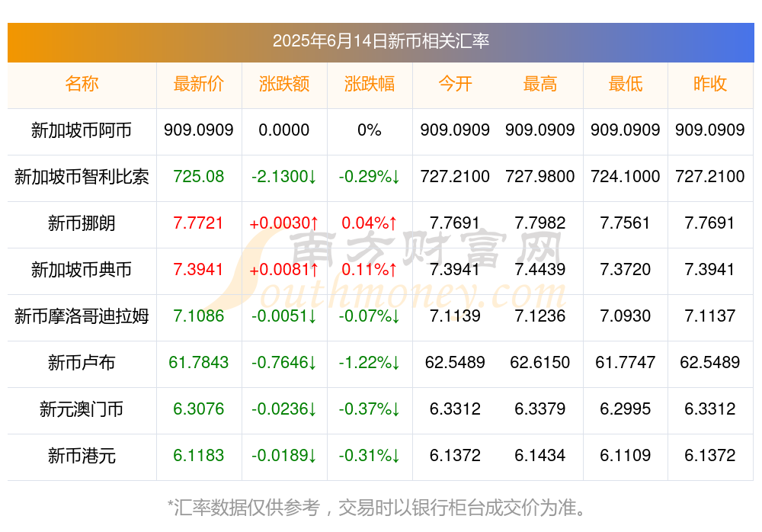Click the row name '新币摩洛哥迪拉姆'

[82, 316]
